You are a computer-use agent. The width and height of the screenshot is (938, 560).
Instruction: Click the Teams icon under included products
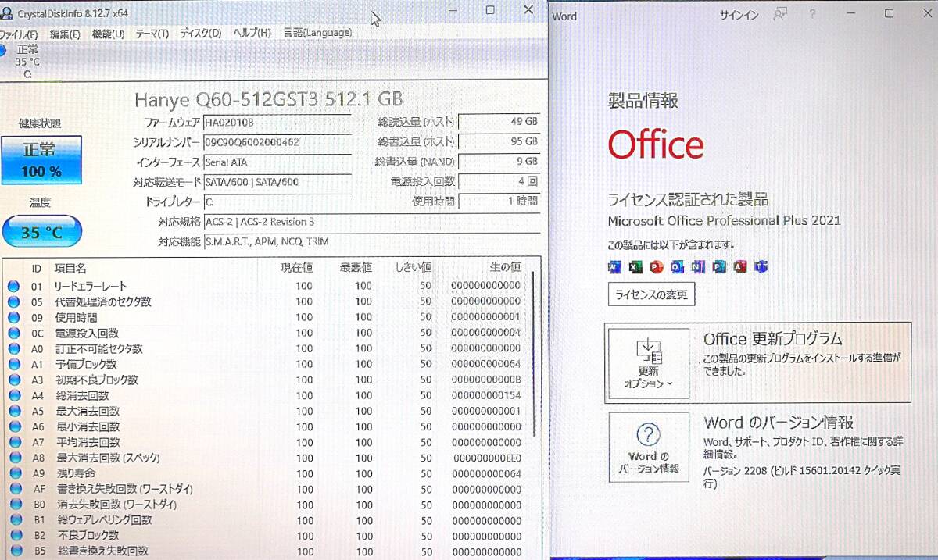pos(761,267)
